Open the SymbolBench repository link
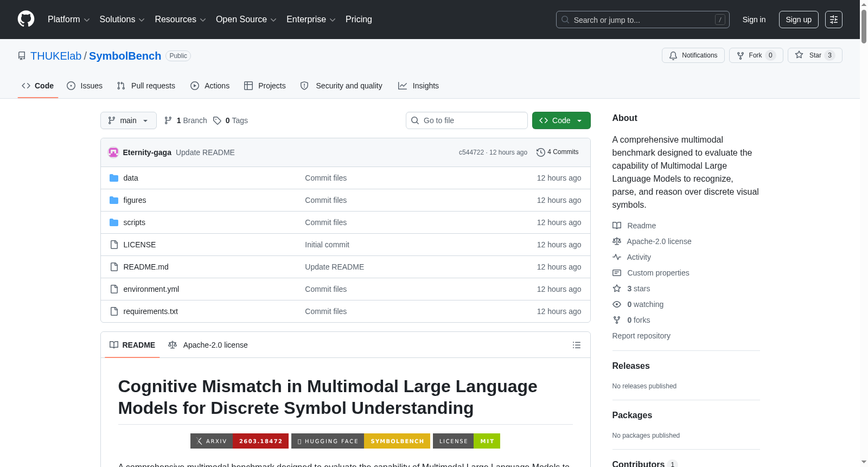Image resolution: width=868 pixels, height=467 pixels. (x=125, y=56)
